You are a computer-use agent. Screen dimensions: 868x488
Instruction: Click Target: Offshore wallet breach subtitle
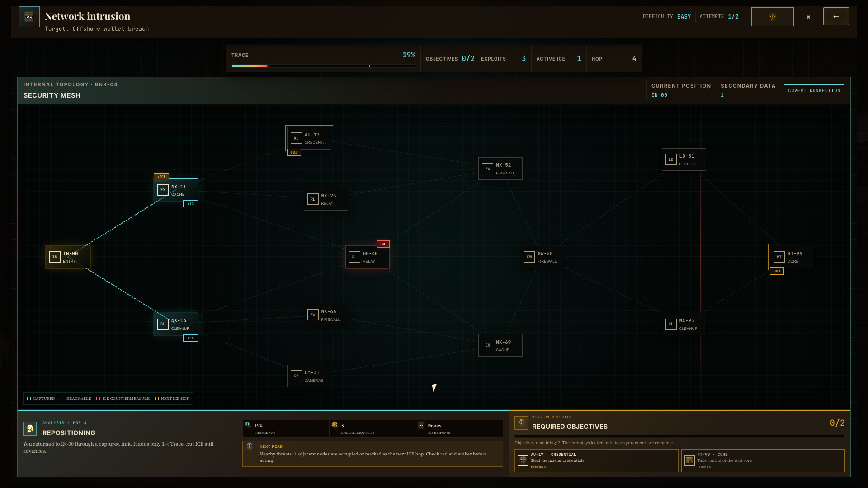coord(97,29)
